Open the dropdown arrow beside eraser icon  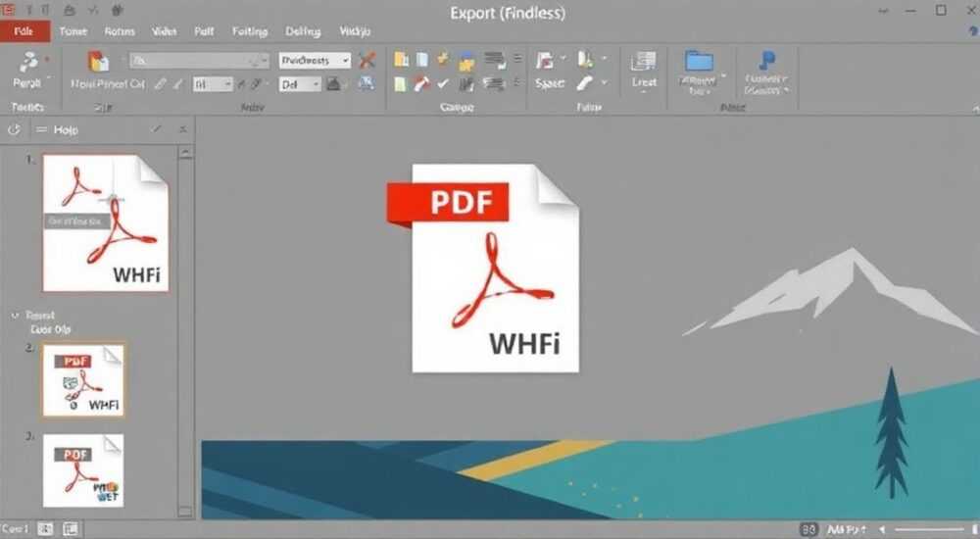coord(604,82)
